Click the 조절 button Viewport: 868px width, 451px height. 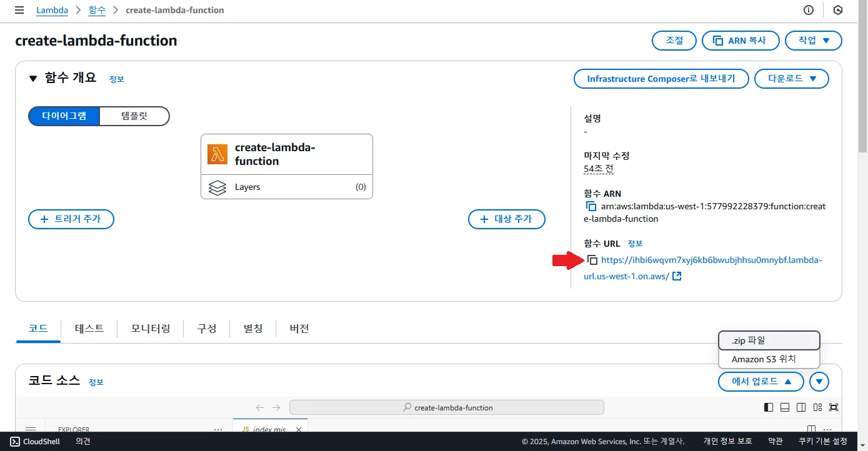click(674, 41)
